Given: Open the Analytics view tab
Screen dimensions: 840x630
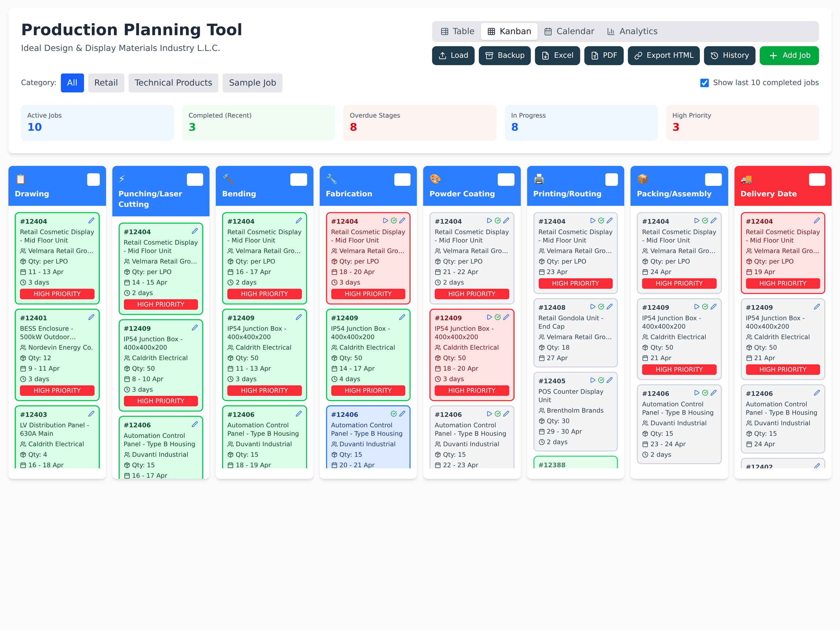Looking at the screenshot, I should coord(632,32).
